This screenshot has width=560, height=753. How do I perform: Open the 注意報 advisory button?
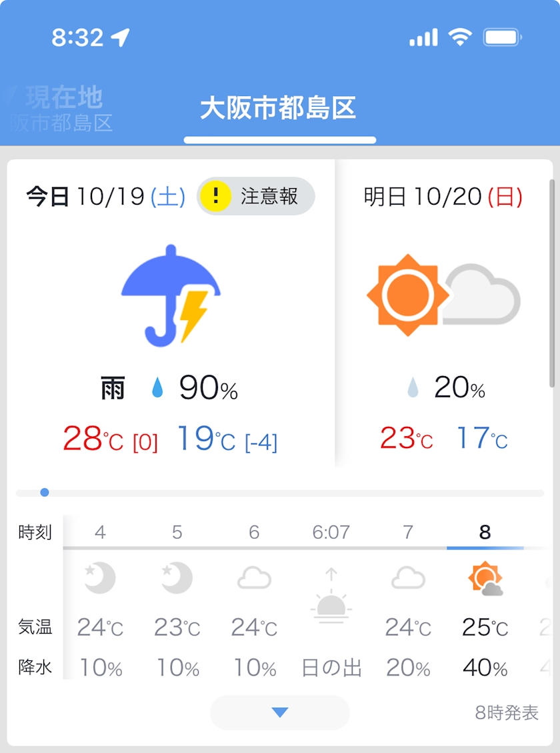point(256,196)
